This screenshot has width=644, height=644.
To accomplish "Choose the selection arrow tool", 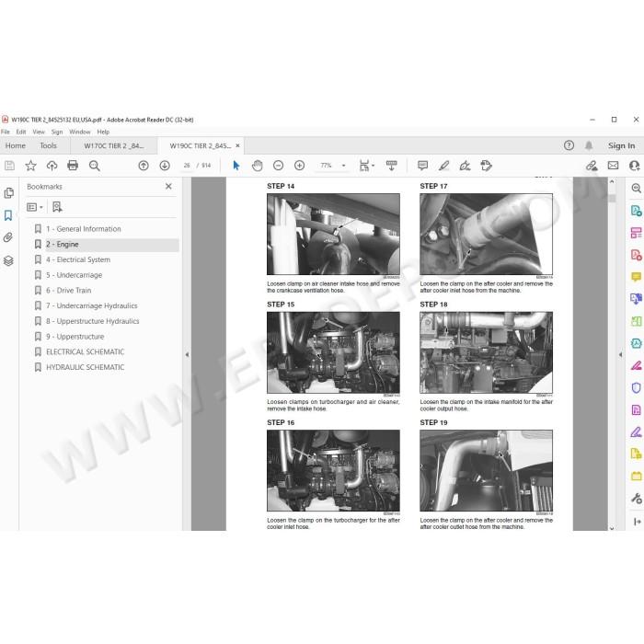I will click(x=236, y=166).
